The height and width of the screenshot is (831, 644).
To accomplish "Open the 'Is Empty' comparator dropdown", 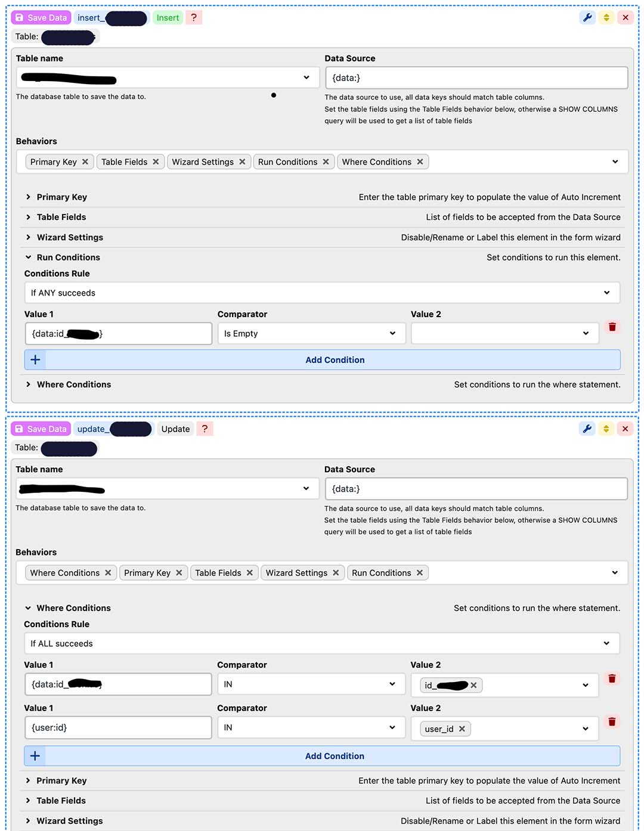I will (x=311, y=334).
